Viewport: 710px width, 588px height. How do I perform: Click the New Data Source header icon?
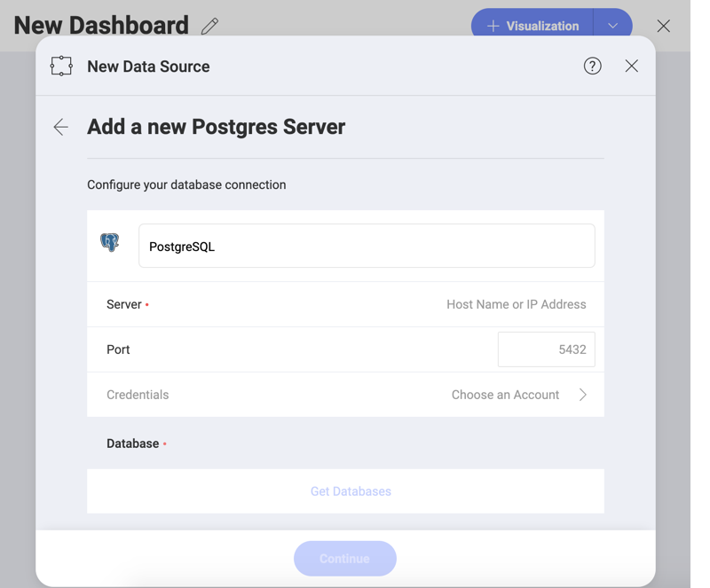click(x=61, y=66)
